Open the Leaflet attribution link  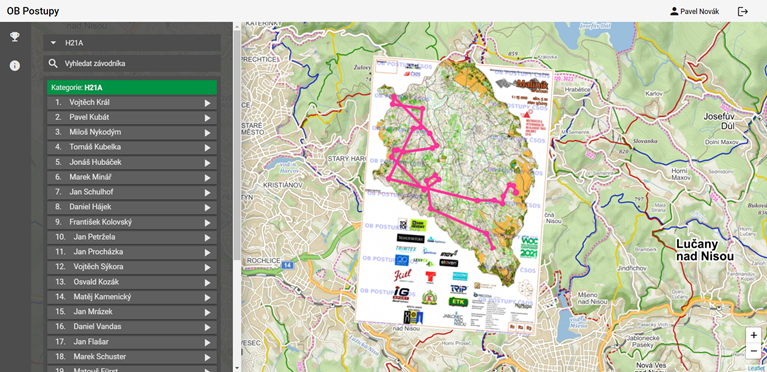click(756, 368)
